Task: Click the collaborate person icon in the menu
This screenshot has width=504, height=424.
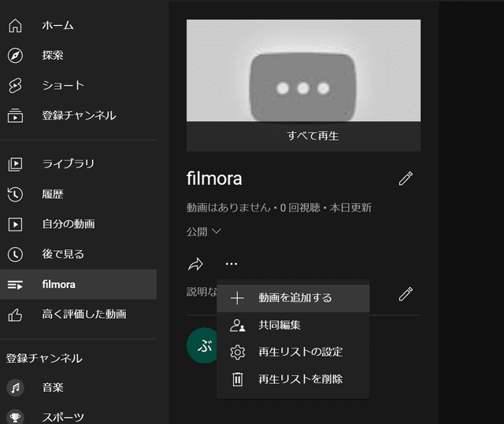Action: point(238,325)
